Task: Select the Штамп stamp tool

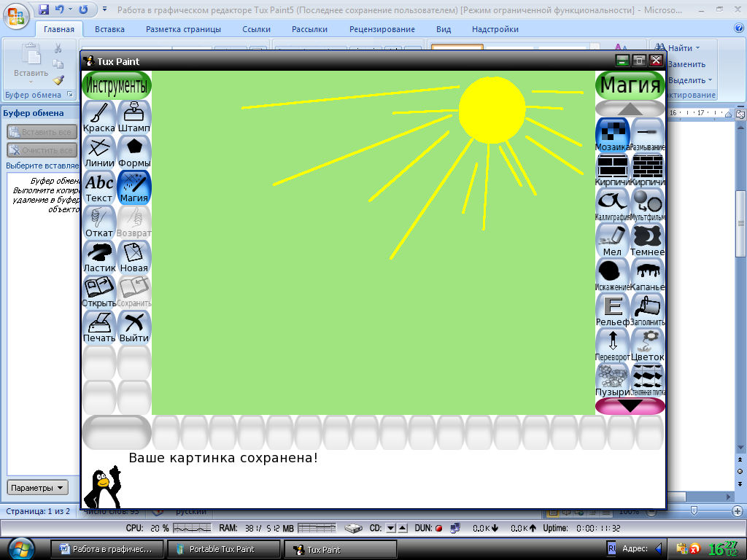Action: 134,117
